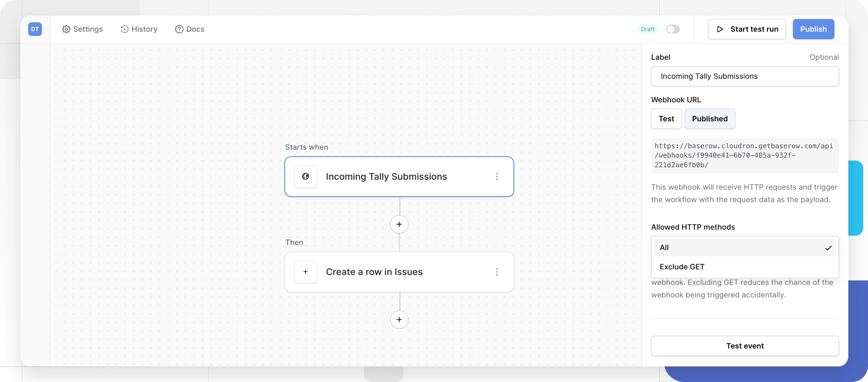Choose Exclude GET option
Screen dimensions: 868x382
click(x=745, y=267)
